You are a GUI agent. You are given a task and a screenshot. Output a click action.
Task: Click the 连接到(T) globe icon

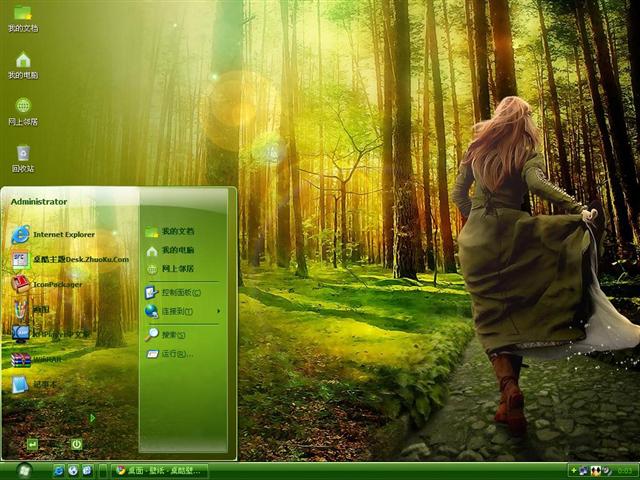151,311
